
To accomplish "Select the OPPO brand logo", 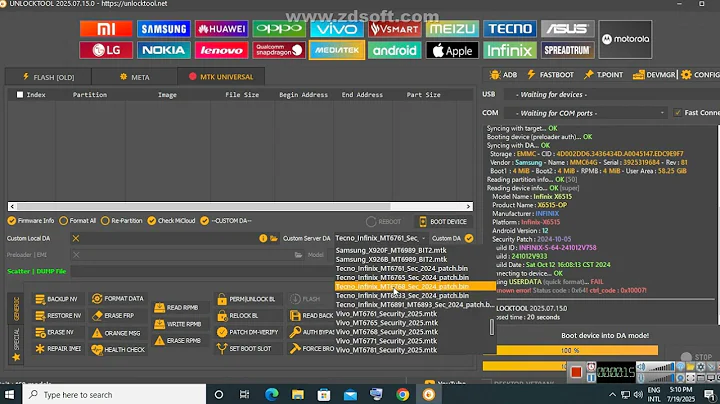I will point(279,29).
